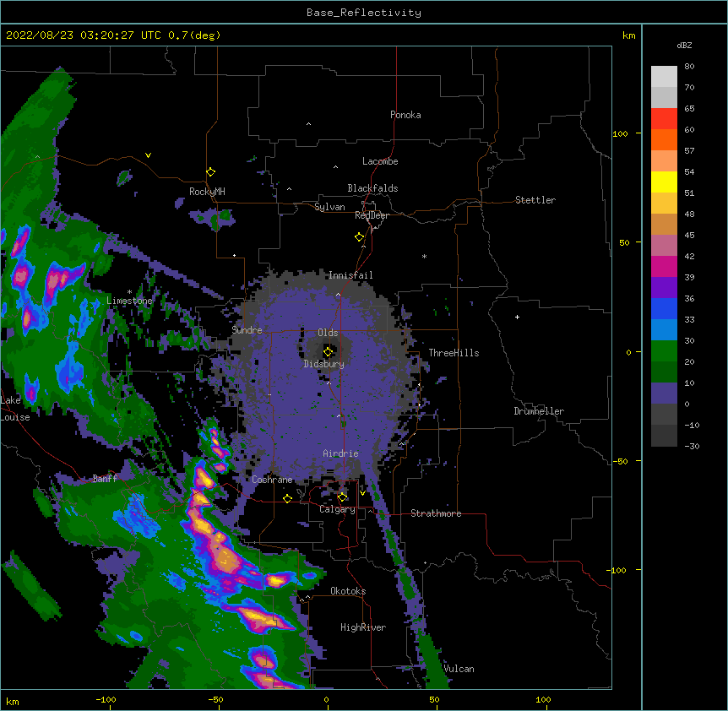The width and height of the screenshot is (728, 711).
Task: Click the Okotoks town label
Action: tap(348, 591)
